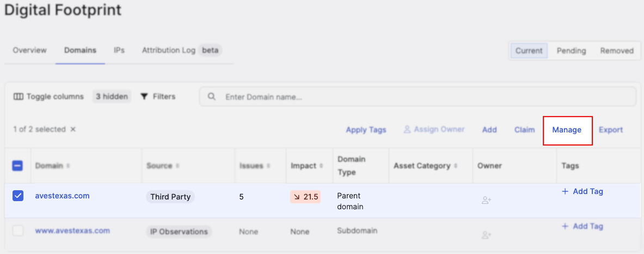
Task: Check the www.avestexas.com row checkbox
Action: 17,231
